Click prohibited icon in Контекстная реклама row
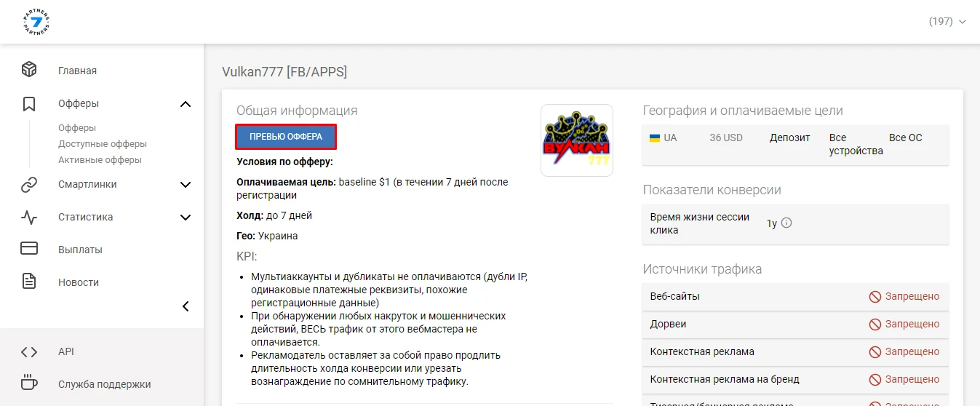 (875, 352)
